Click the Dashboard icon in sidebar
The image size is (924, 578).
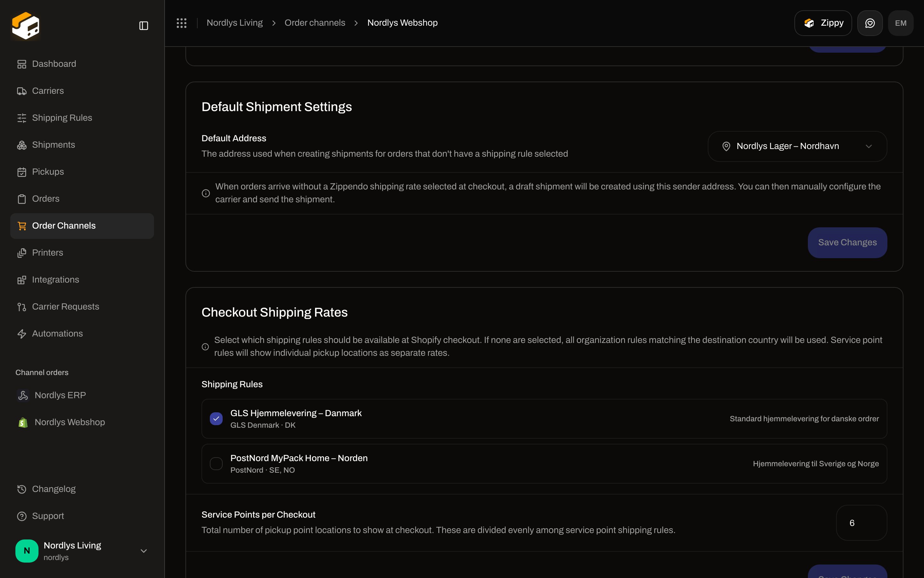[22, 64]
